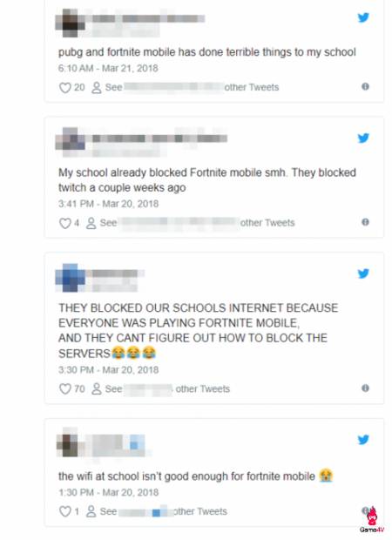This screenshot has height=540, width=392.
Task: Click the person icon beside 20 likes
Action: click(97, 87)
